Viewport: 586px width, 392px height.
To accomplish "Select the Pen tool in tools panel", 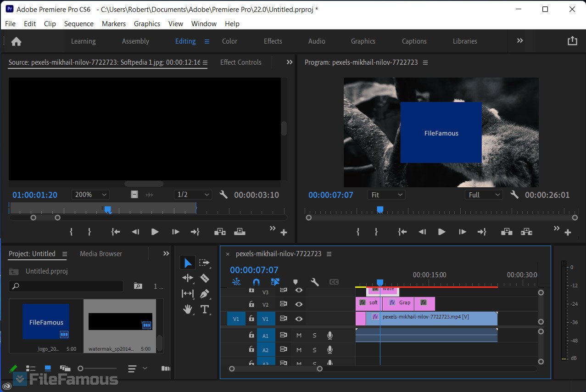I will pyautogui.click(x=205, y=293).
